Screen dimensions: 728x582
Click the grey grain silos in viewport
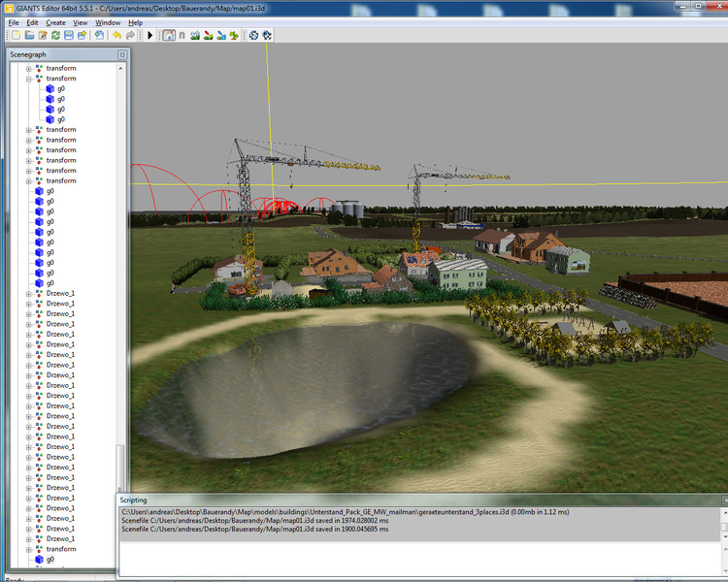(347, 209)
